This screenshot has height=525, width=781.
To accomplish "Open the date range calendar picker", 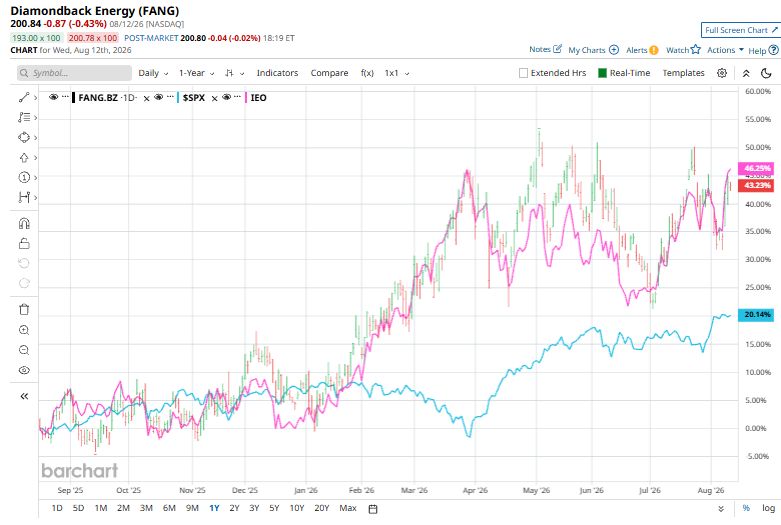I will [x=373, y=509].
